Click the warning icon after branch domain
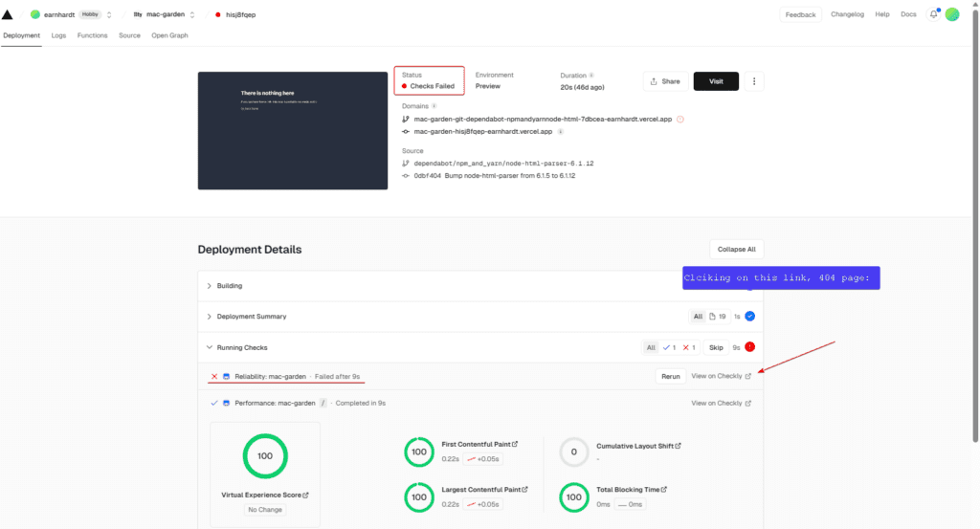 (x=680, y=119)
